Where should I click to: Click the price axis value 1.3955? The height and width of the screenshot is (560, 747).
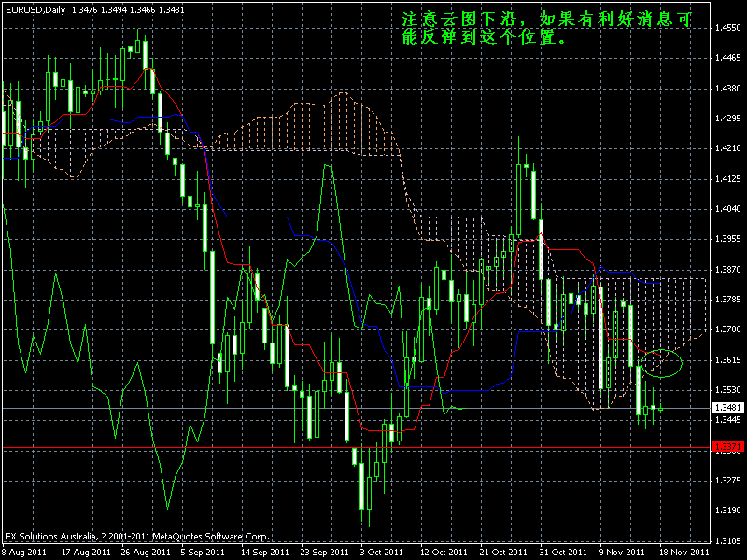(x=728, y=239)
